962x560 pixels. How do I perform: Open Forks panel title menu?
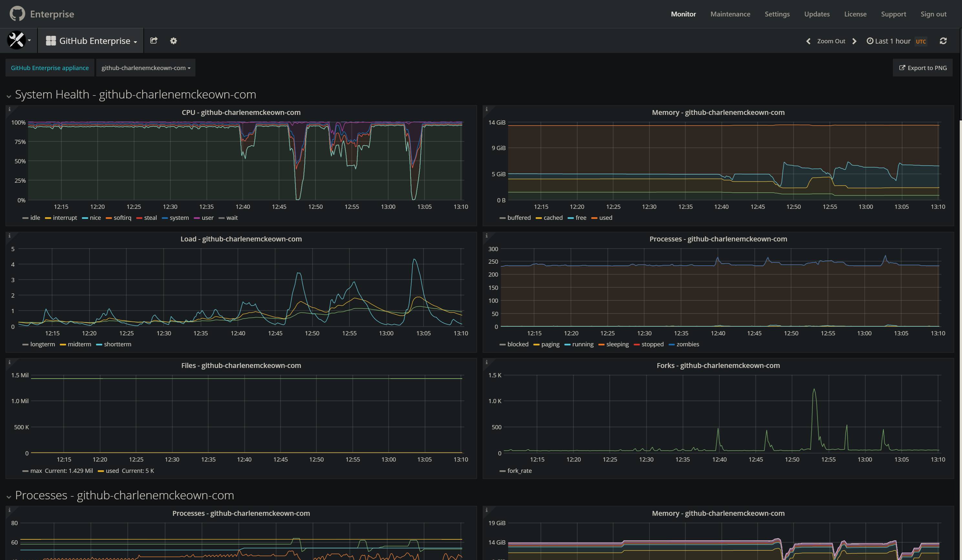click(718, 365)
